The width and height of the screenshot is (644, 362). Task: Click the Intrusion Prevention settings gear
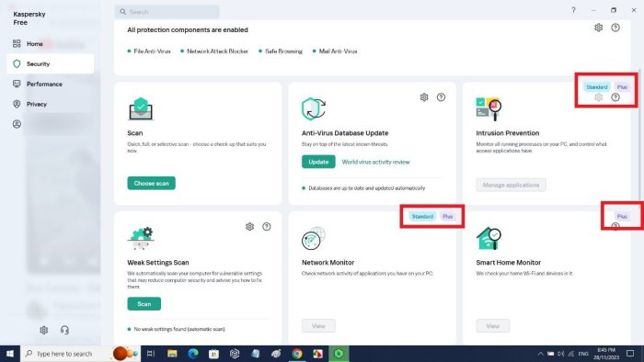598,97
